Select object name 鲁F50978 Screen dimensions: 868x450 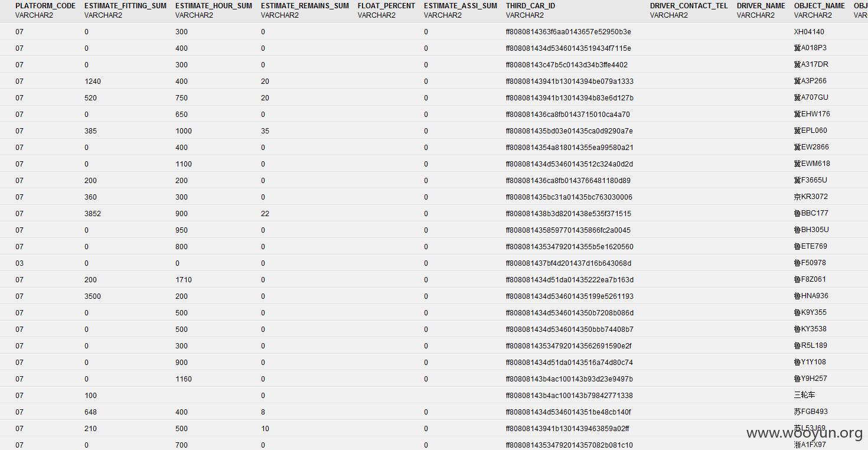coord(810,263)
